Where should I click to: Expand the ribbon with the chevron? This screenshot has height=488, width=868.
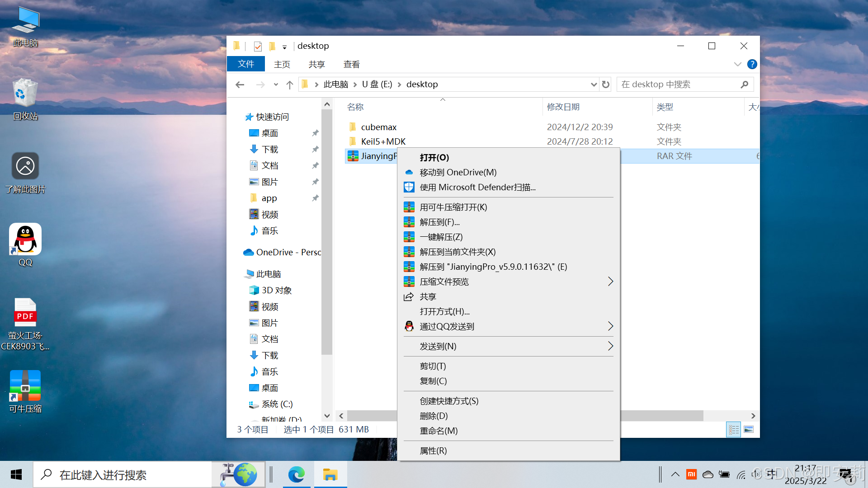pos(737,64)
